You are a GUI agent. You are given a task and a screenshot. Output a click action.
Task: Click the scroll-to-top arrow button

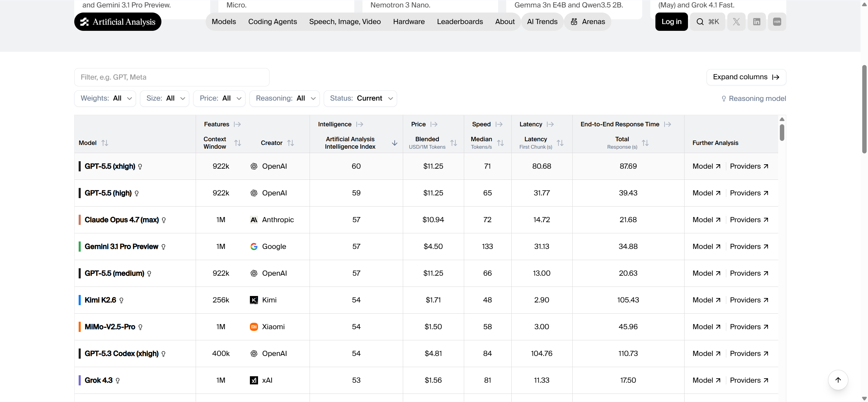838,380
